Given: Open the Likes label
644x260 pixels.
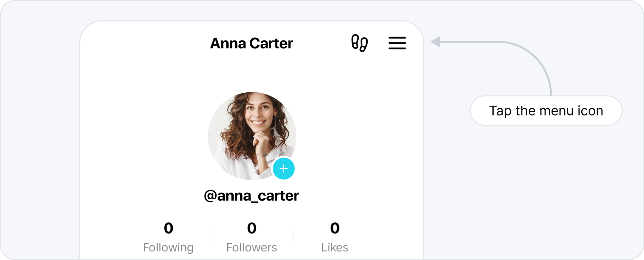Looking at the screenshot, I should (335, 247).
